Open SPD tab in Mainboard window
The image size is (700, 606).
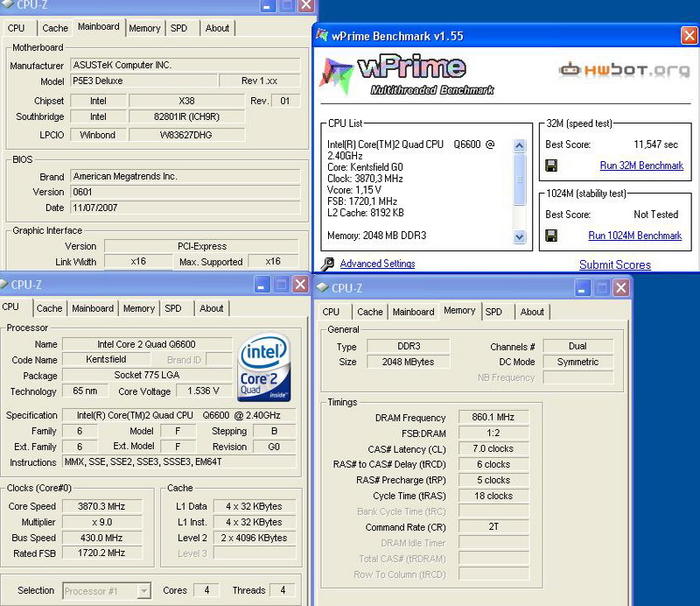click(x=179, y=28)
